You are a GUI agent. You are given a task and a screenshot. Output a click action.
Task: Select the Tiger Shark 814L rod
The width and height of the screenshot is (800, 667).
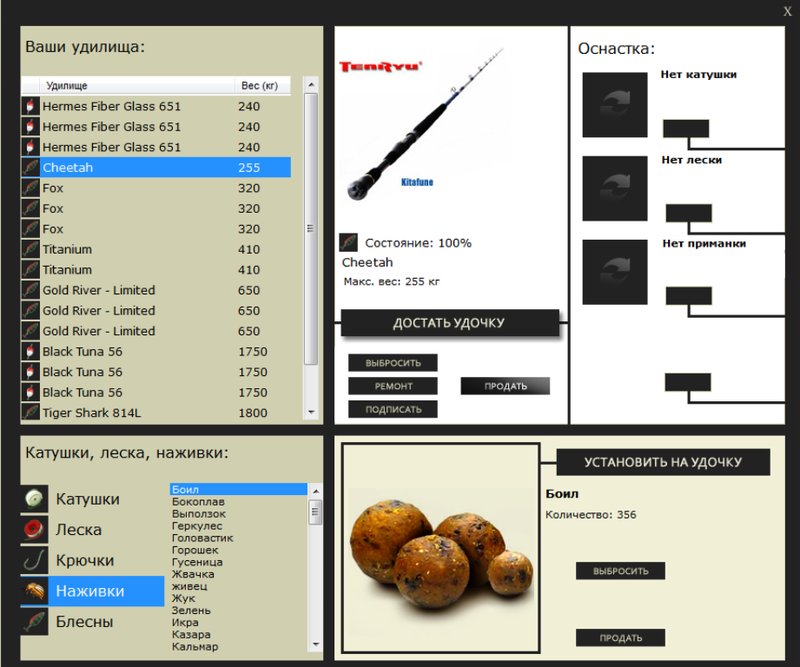click(x=156, y=412)
